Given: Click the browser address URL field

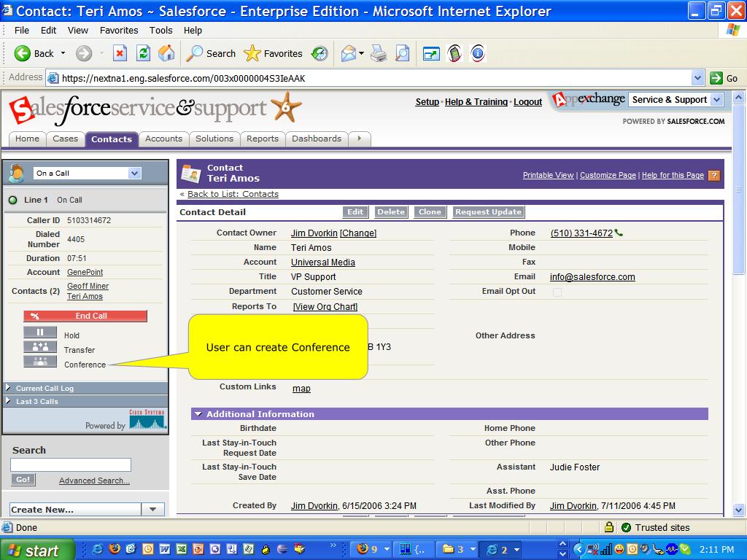Looking at the screenshot, I should coord(369,78).
